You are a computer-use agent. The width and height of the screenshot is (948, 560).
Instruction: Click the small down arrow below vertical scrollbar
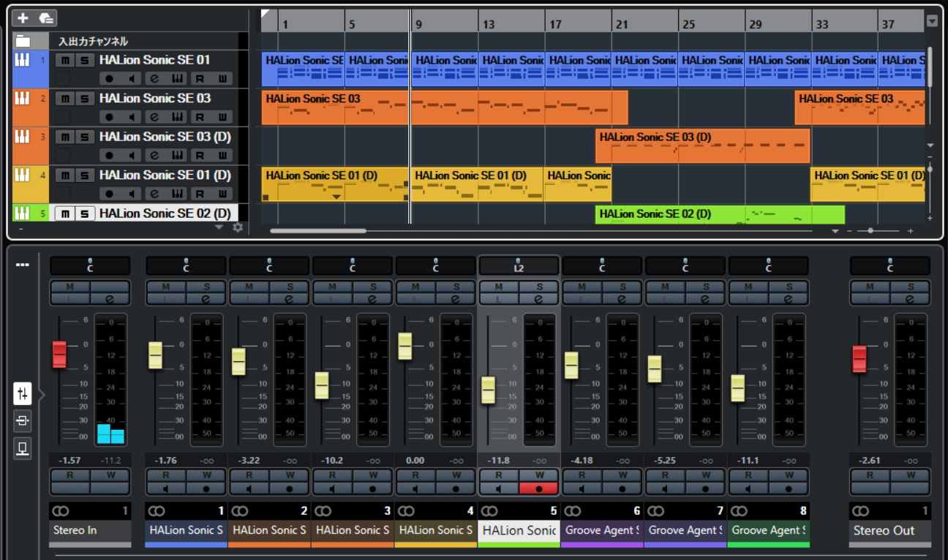coord(930,145)
